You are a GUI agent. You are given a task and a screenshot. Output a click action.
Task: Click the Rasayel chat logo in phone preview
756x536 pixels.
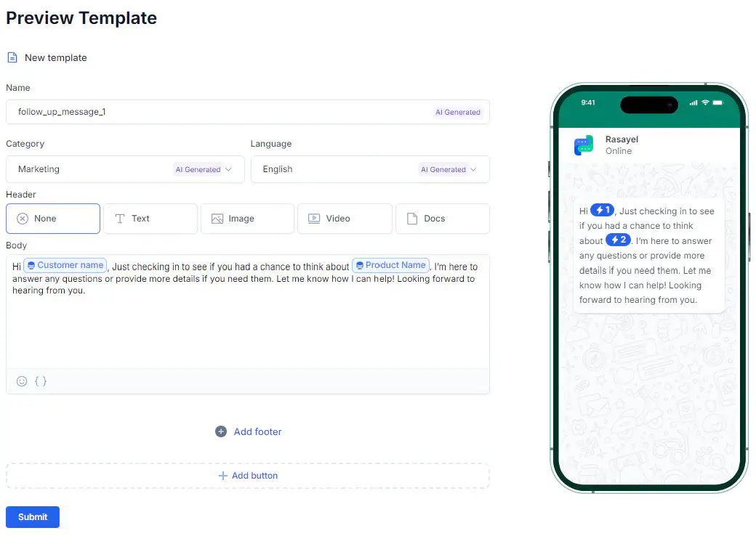tap(584, 145)
